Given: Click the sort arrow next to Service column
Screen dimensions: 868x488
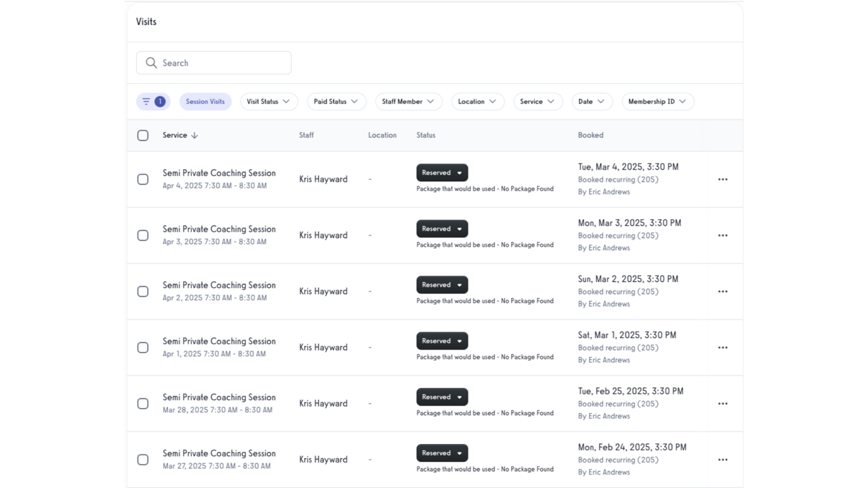Looking at the screenshot, I should [x=194, y=135].
